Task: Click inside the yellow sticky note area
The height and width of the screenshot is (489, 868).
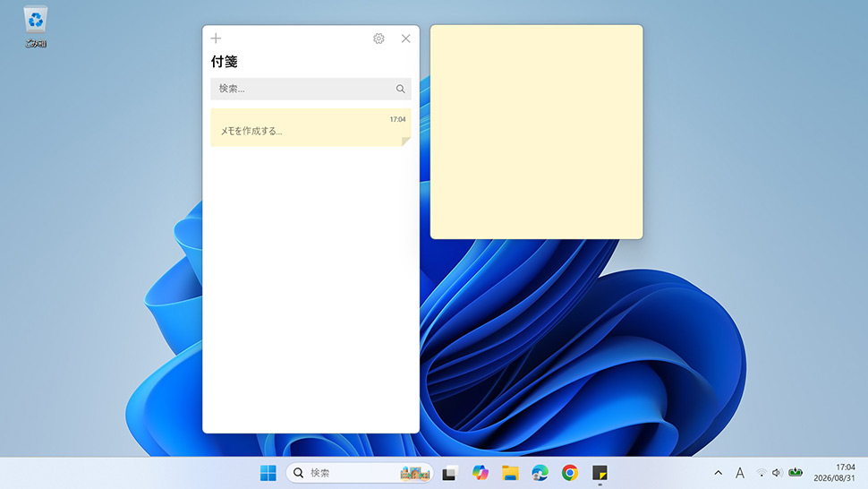Action: pos(536,132)
